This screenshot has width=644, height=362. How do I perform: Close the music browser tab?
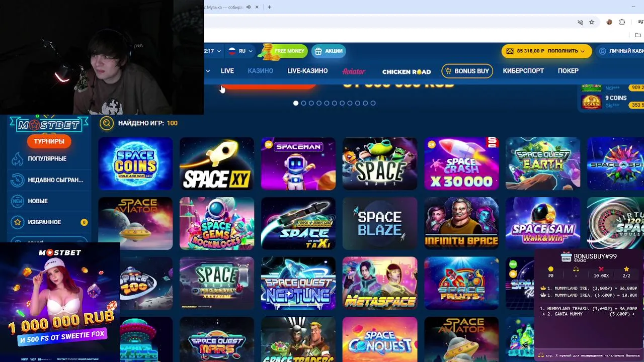[x=257, y=7]
